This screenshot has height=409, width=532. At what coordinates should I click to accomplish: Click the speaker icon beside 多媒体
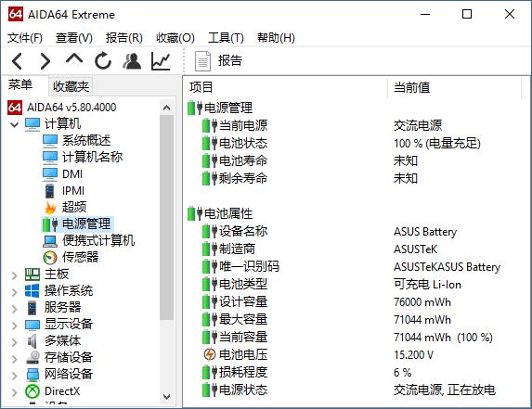click(x=32, y=341)
